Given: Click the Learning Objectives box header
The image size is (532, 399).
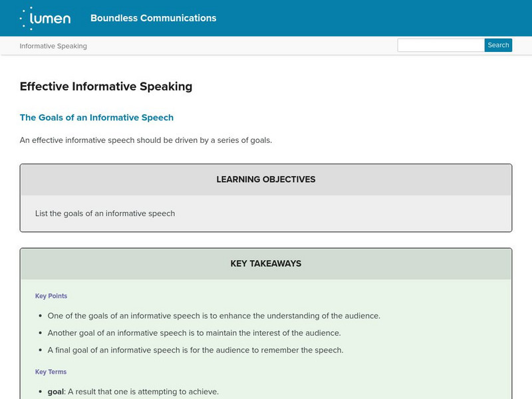Looking at the screenshot, I should coord(266,180).
